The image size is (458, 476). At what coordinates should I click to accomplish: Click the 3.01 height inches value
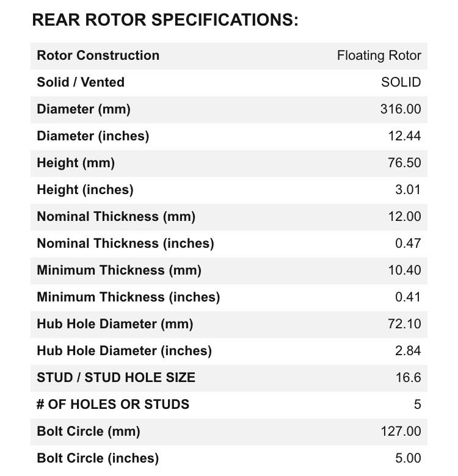pyautogui.click(x=408, y=190)
